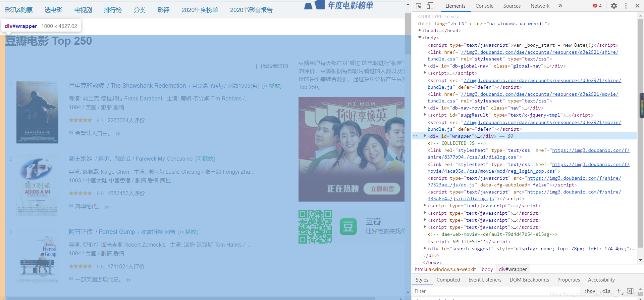The height and width of the screenshot is (300, 644).
Task: Open the 分类 nav link
Action: 140,10
